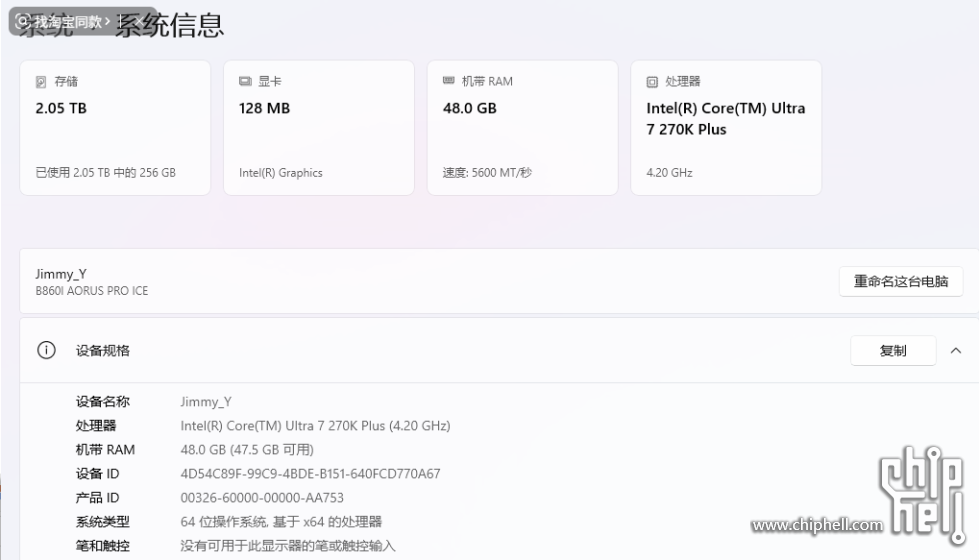The width and height of the screenshot is (979, 560).
Task: Select the 128 MB graphics memory value
Action: [x=264, y=108]
